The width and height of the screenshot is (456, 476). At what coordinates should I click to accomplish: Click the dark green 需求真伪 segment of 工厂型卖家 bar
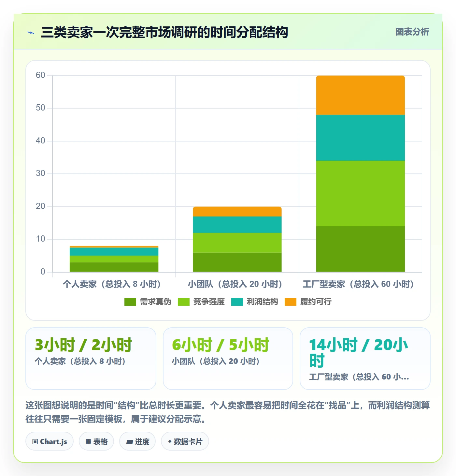(x=360, y=249)
